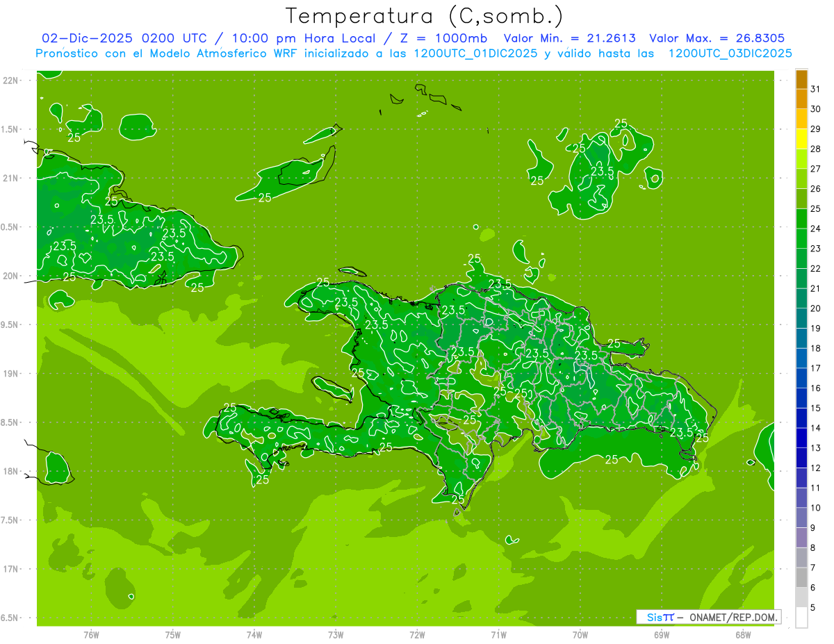Click the '76W' longitude axis label

pyautogui.click(x=91, y=635)
